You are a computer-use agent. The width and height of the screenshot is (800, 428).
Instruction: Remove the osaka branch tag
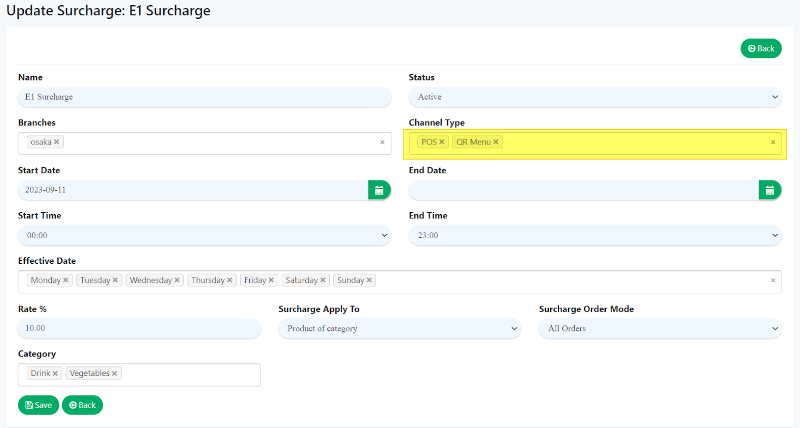click(57, 142)
